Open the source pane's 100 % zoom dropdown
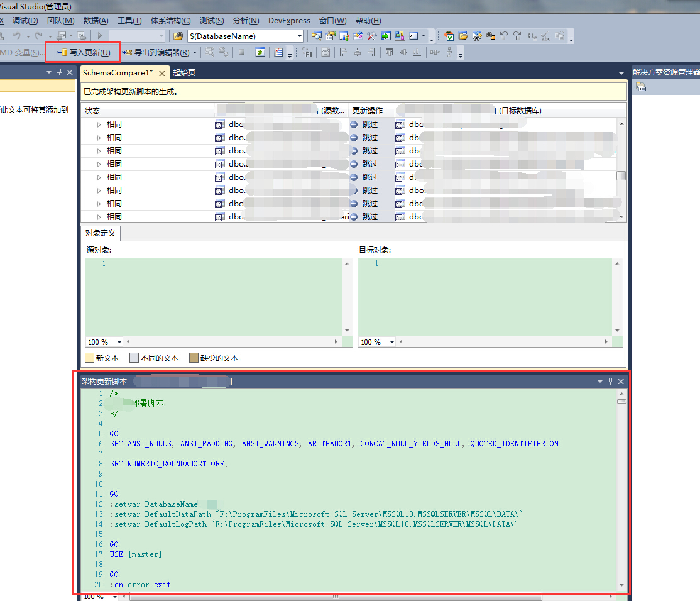Screen dimensions: 700x601 [x=119, y=342]
